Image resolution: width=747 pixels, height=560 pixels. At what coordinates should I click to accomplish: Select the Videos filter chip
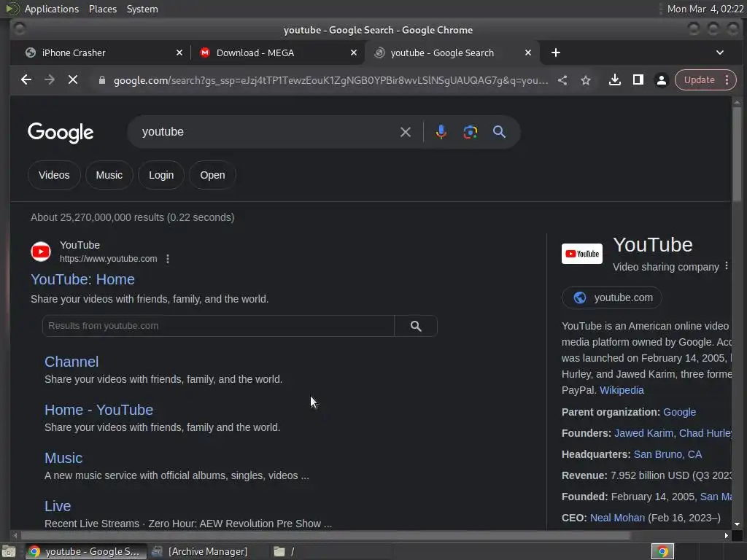[54, 175]
